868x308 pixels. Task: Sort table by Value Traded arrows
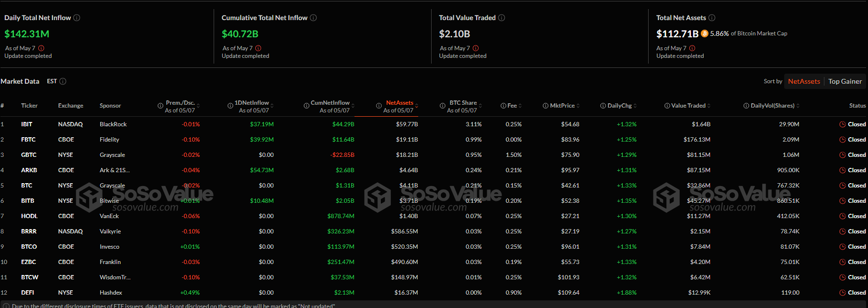[709, 106]
